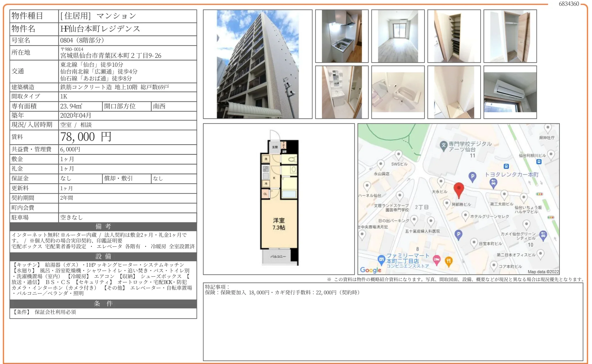Click the Google logo on the map

click(x=371, y=270)
